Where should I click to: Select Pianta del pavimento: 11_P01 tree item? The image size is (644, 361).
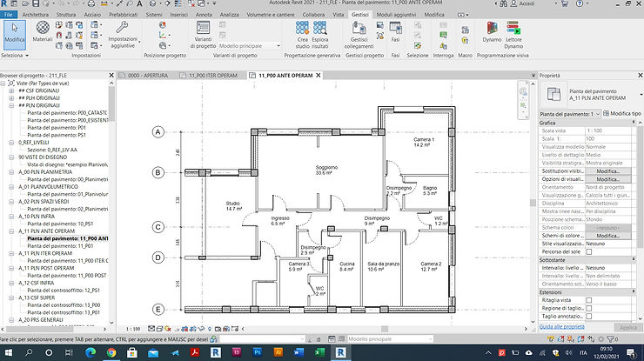(60, 246)
